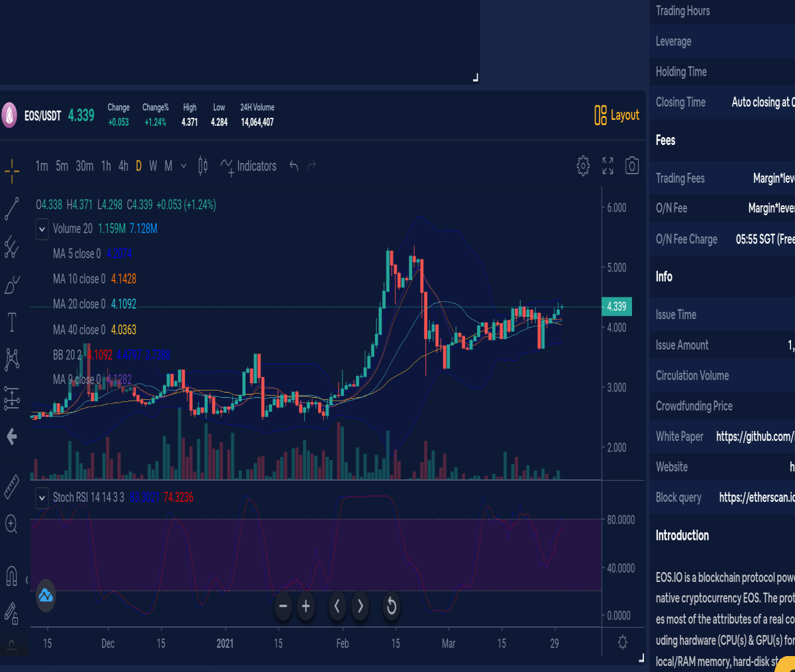Screen dimensions: 795x672
Task: Select the 30m timeframe
Action: (x=84, y=166)
